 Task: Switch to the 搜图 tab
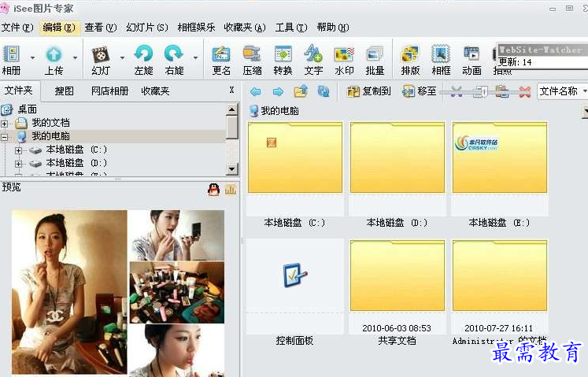pyautogui.click(x=64, y=91)
